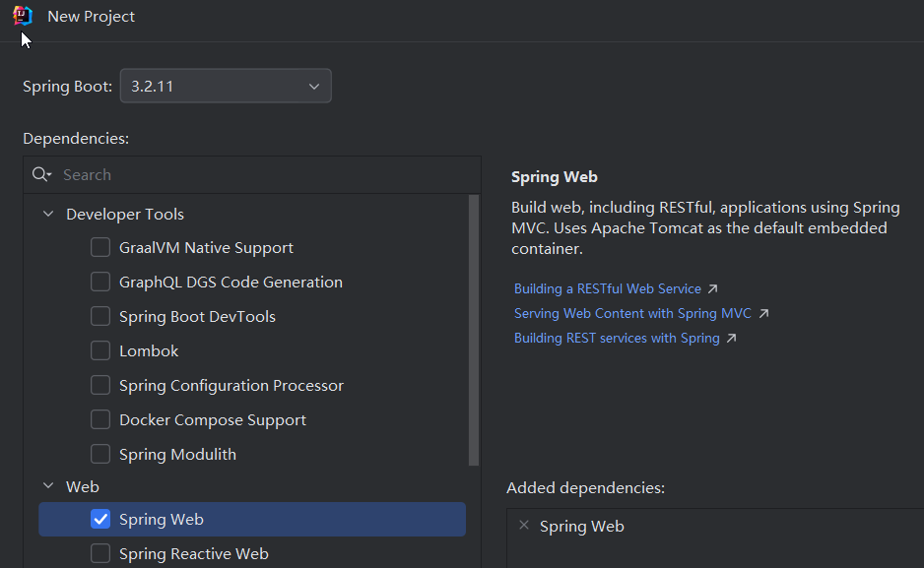Open Building REST services with Spring link
The width and height of the screenshot is (924, 568).
[x=617, y=339]
